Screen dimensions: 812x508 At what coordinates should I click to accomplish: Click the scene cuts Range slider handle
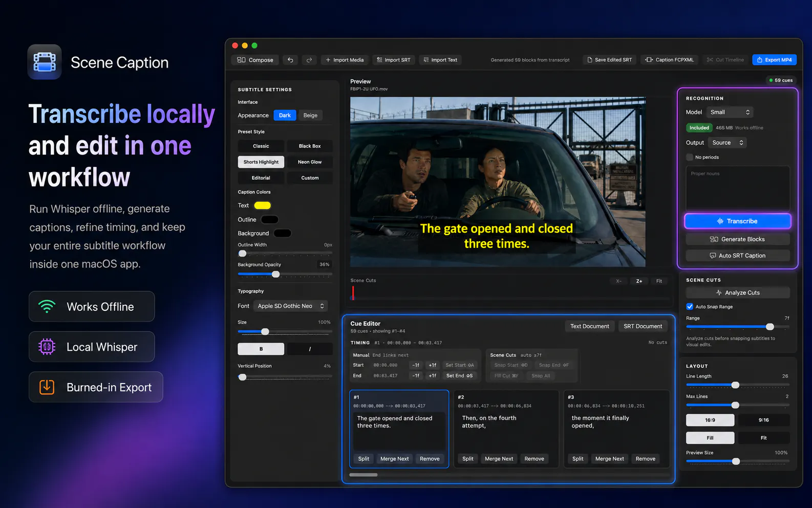pos(770,327)
